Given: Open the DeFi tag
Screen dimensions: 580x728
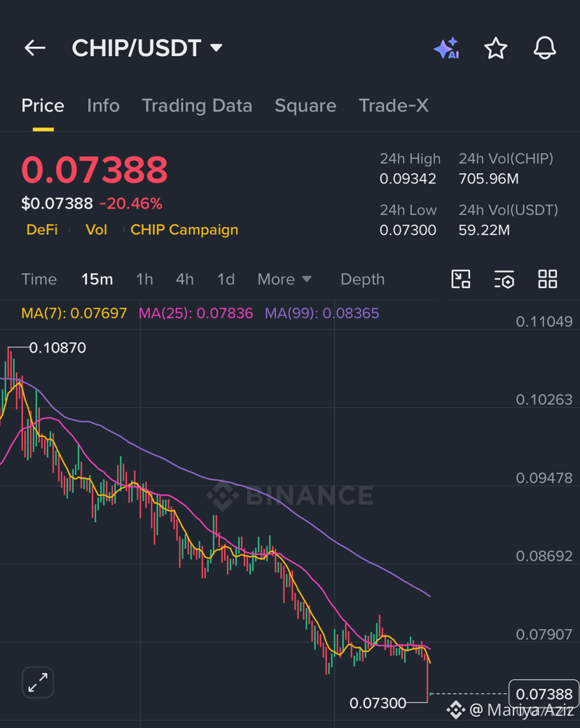Looking at the screenshot, I should point(42,229).
